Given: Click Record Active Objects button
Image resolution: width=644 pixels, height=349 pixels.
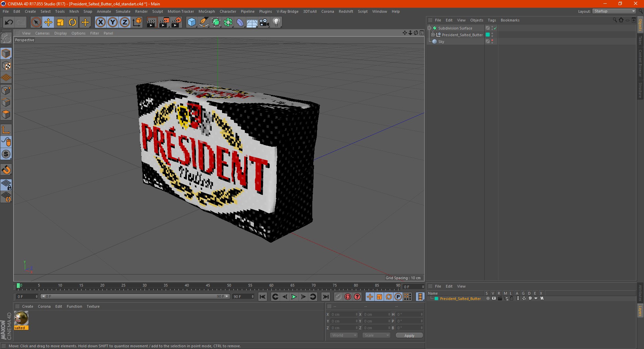Looking at the screenshot, I should tap(338, 297).
